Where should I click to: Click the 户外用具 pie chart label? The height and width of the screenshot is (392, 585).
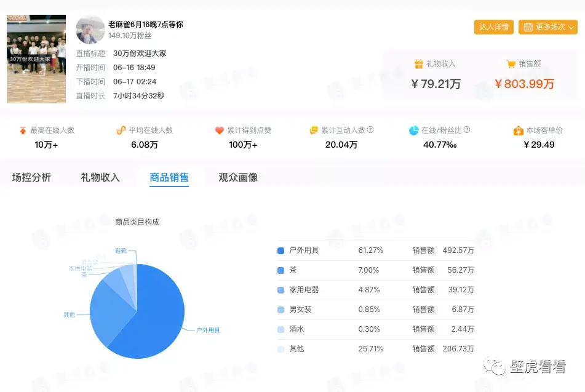tap(208, 330)
